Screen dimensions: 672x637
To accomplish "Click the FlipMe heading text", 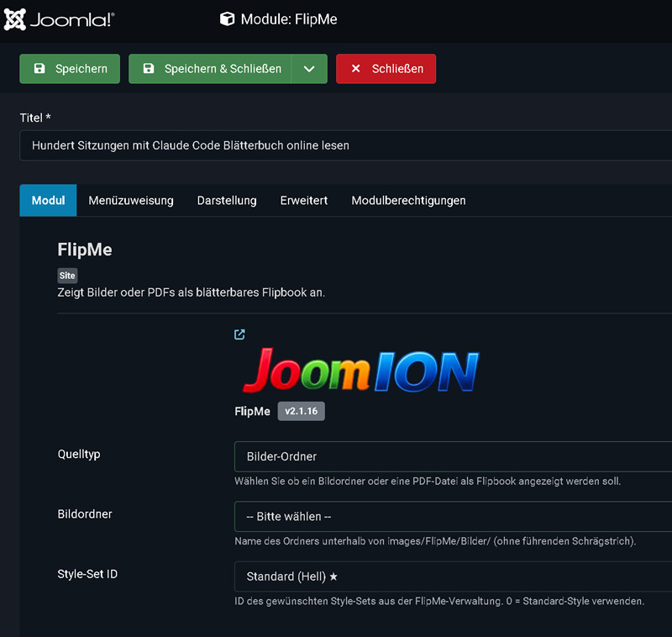I will pyautogui.click(x=85, y=250).
